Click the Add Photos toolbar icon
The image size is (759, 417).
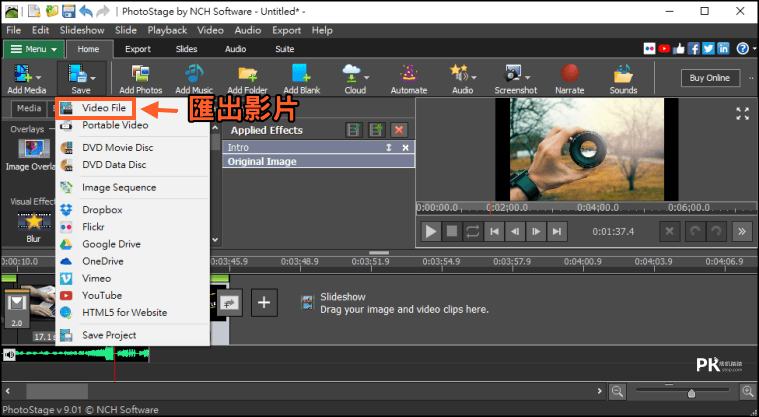140,74
